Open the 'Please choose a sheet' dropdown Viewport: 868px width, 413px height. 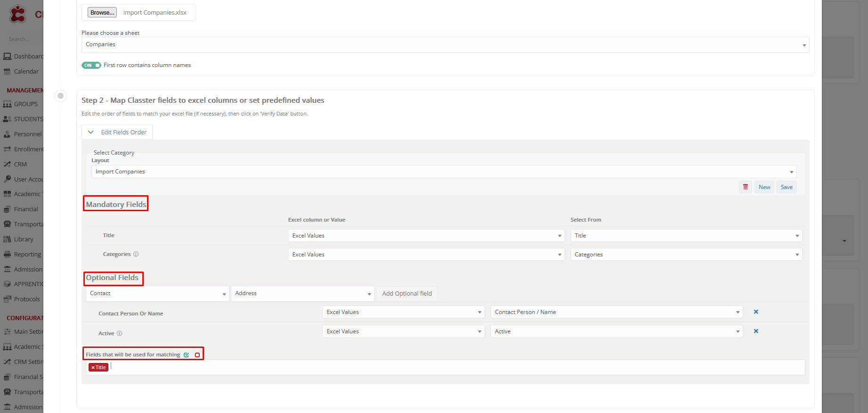tap(445, 45)
